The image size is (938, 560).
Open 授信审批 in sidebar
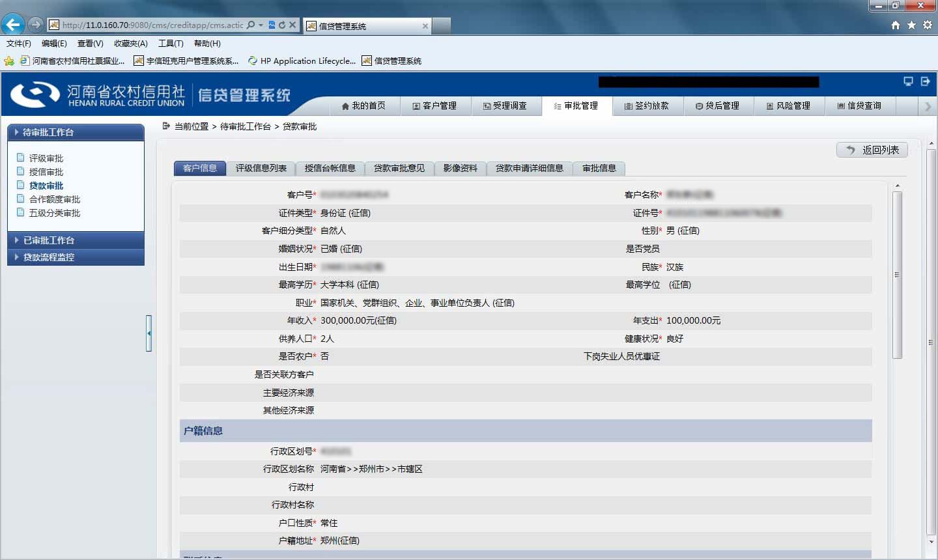coord(46,172)
